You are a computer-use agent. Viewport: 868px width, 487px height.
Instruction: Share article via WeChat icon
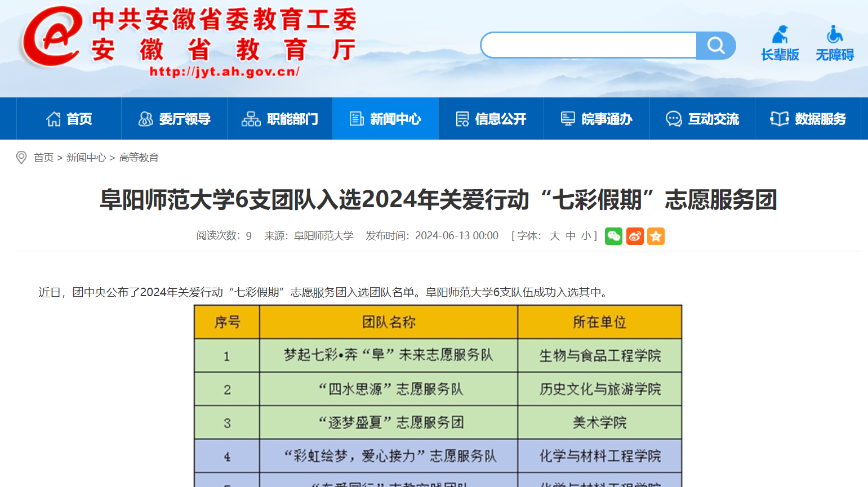613,236
